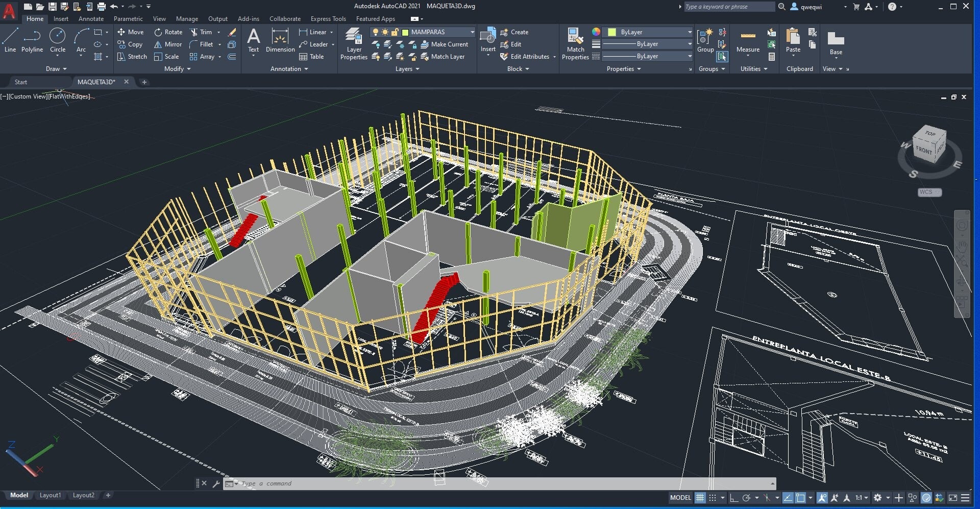
Task: Toggle drawing grid display in status bar
Action: (700, 498)
